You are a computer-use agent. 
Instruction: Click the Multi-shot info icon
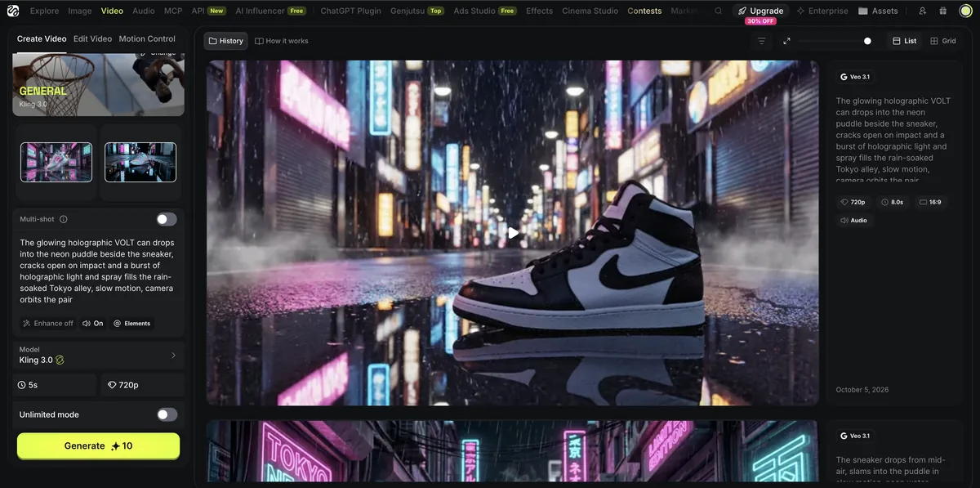click(64, 219)
